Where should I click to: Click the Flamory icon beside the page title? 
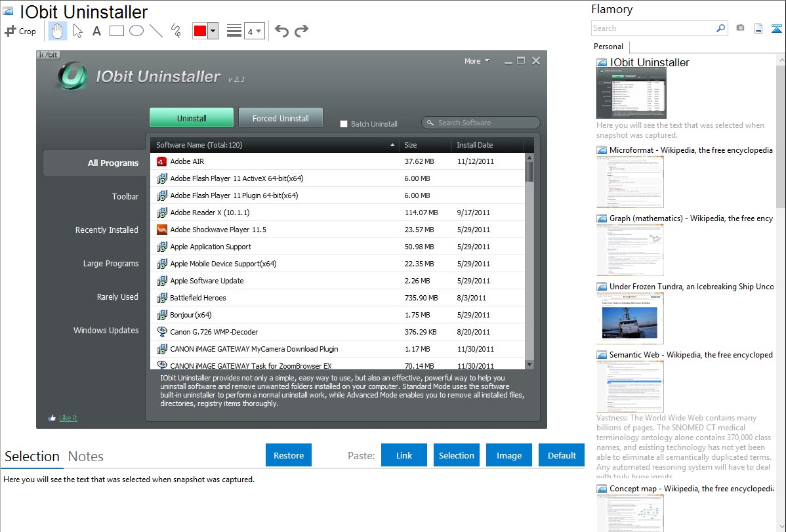coord(8,12)
